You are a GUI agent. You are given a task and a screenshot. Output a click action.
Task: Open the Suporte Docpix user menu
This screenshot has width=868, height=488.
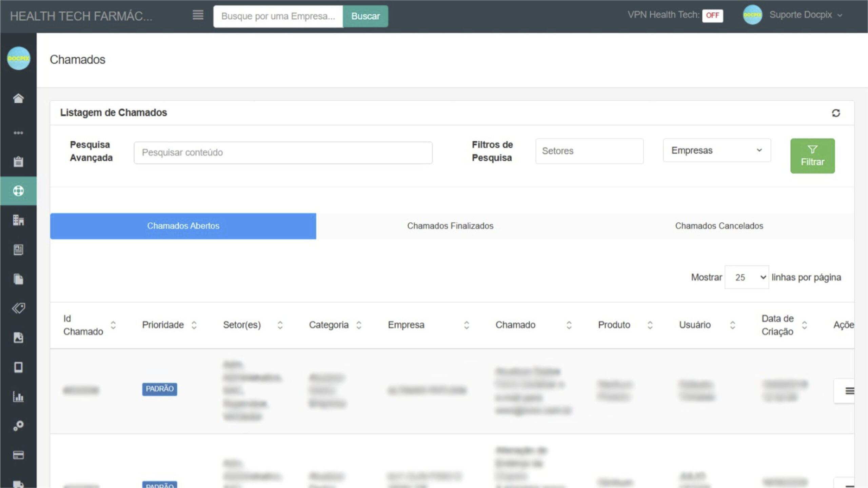(x=801, y=15)
